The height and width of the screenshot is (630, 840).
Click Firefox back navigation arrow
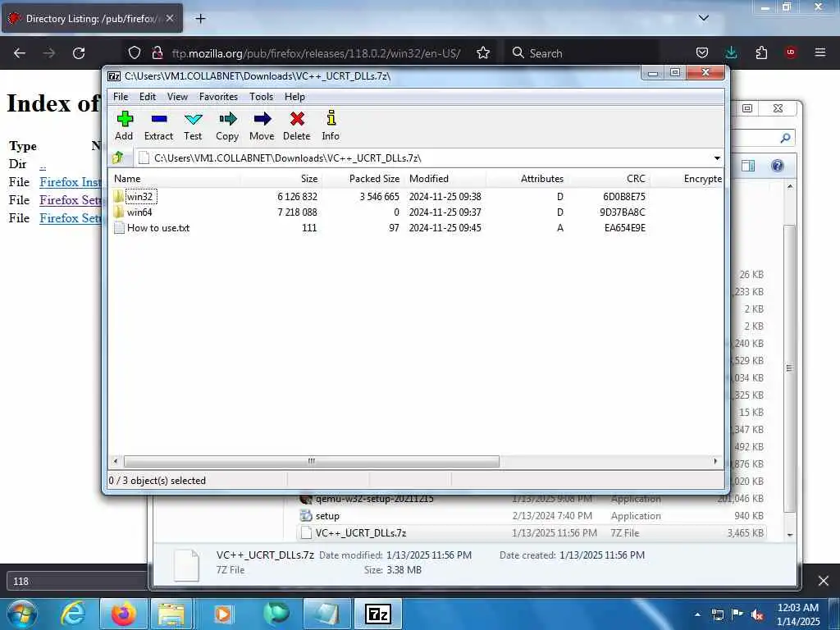click(20, 53)
